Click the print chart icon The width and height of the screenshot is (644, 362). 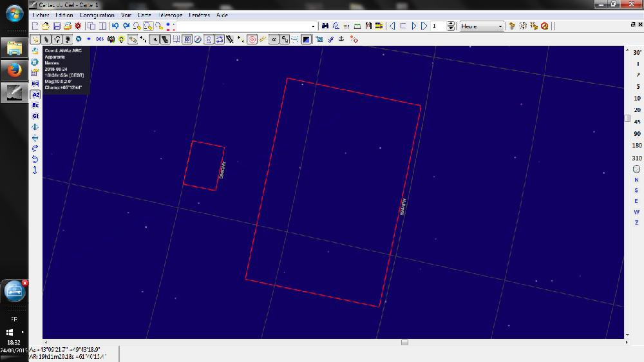coord(68,26)
